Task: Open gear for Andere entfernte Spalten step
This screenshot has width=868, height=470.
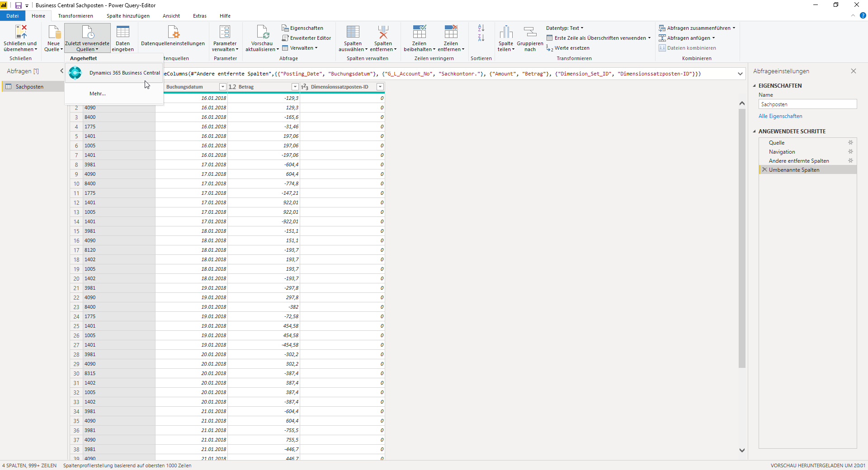Action: [850, 160]
